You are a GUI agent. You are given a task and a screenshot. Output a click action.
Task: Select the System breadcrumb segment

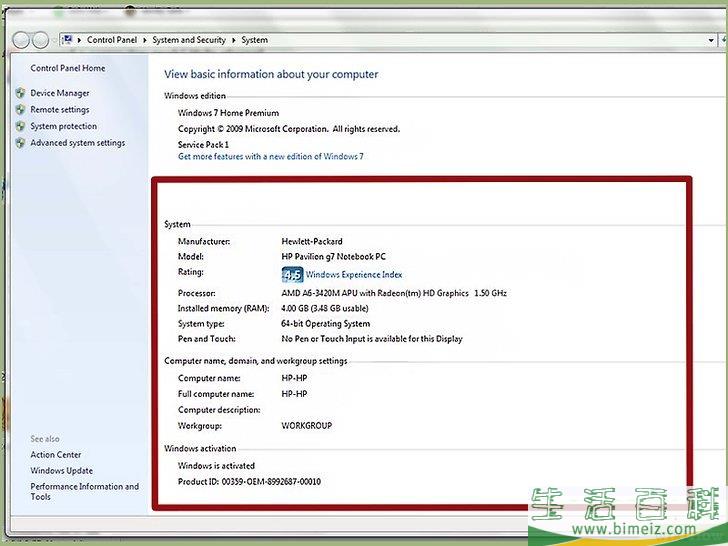click(254, 40)
